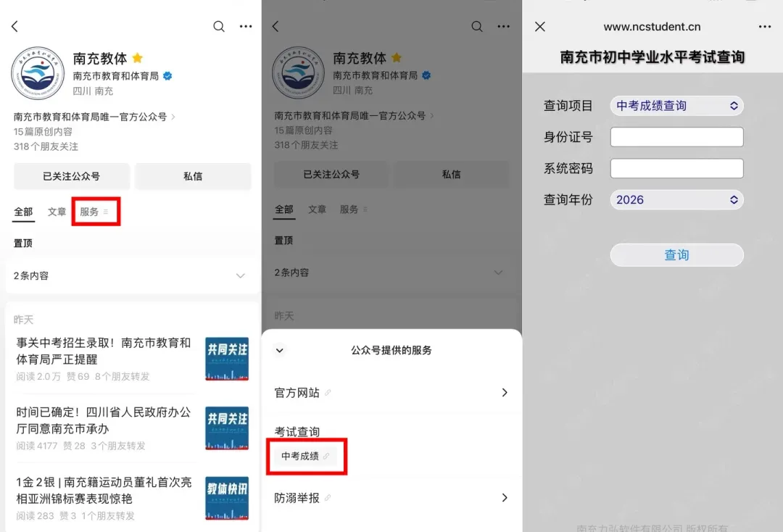Tap the 南充教体 avatar in middle panel
This screenshot has height=532, width=783.
tap(299, 73)
